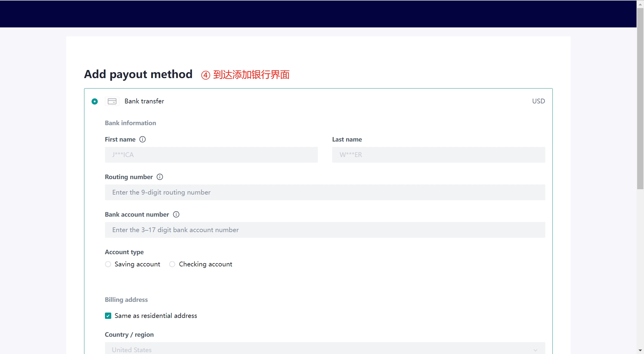Click the First name field showing J***ICA

[211, 155]
